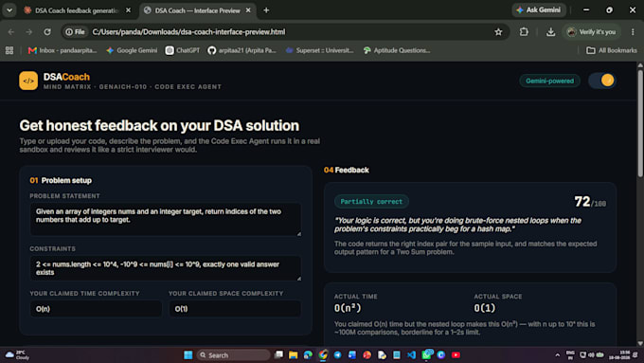Bookmark this page with star icon
The width and height of the screenshot is (644, 363).
[498, 31]
